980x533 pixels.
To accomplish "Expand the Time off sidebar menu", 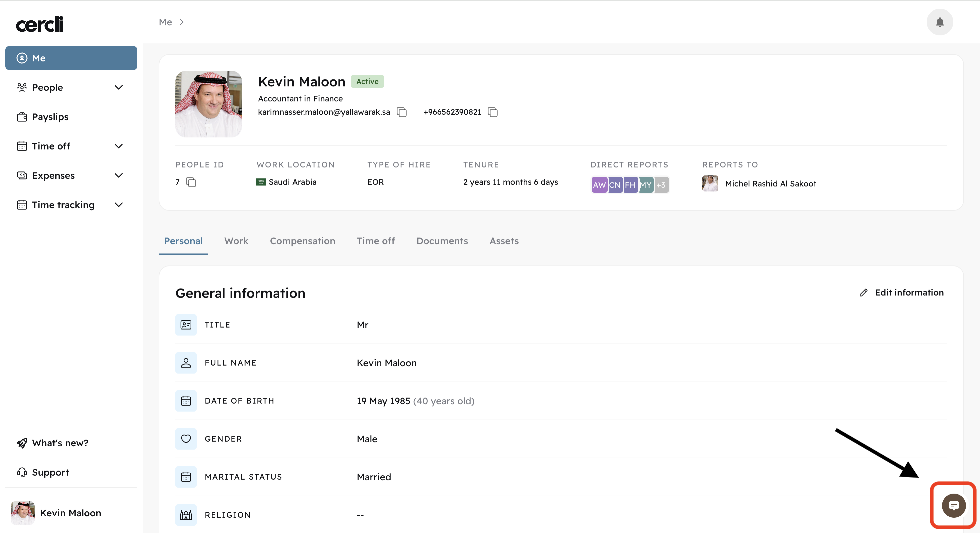I will (x=119, y=146).
